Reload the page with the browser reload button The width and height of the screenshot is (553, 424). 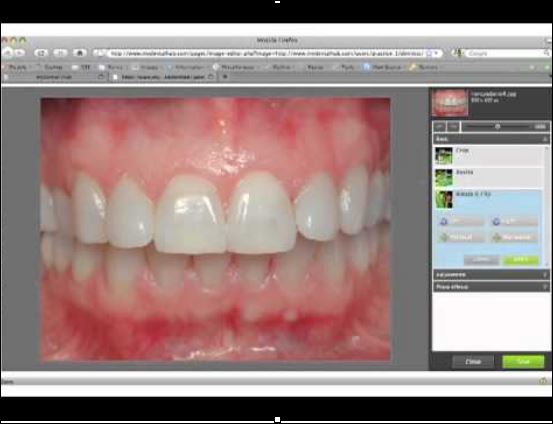pyautogui.click(x=41, y=53)
